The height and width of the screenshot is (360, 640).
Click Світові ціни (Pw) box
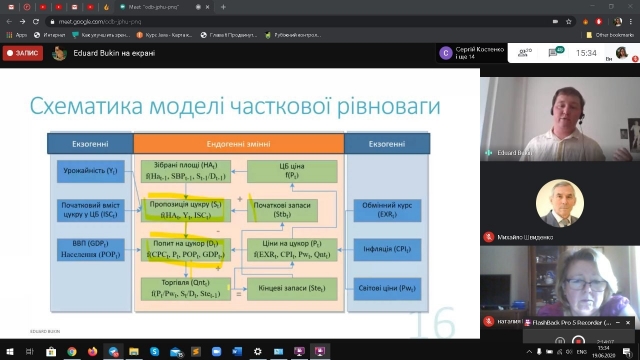coord(387,289)
